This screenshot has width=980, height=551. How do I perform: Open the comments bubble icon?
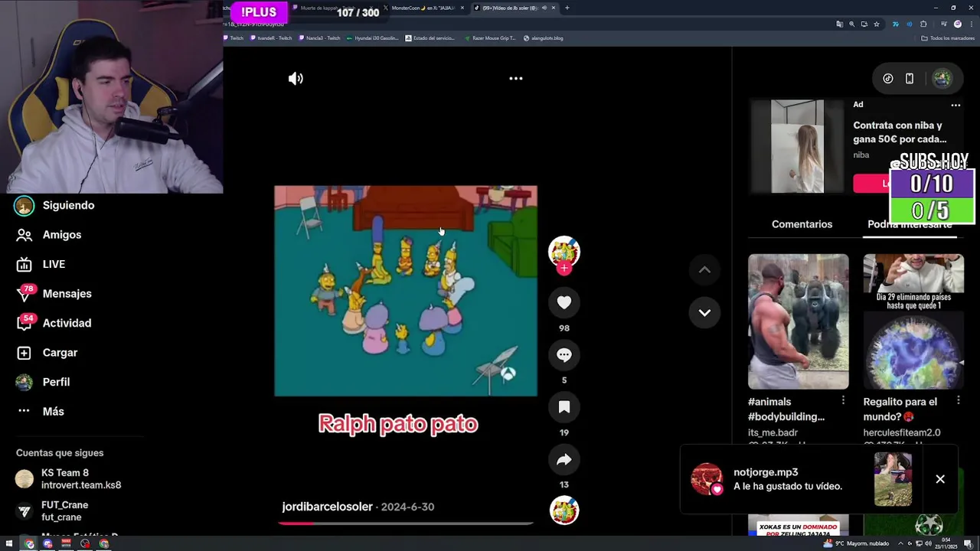(x=564, y=354)
